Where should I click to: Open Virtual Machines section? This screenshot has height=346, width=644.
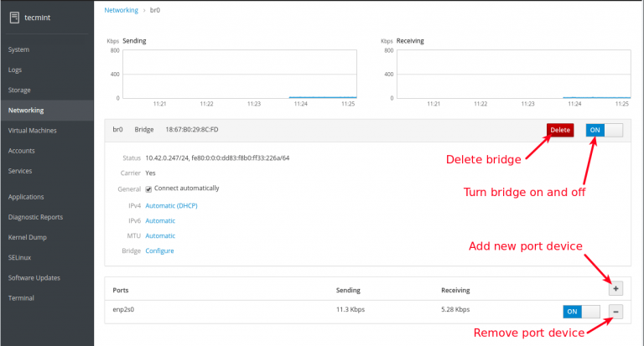33,131
